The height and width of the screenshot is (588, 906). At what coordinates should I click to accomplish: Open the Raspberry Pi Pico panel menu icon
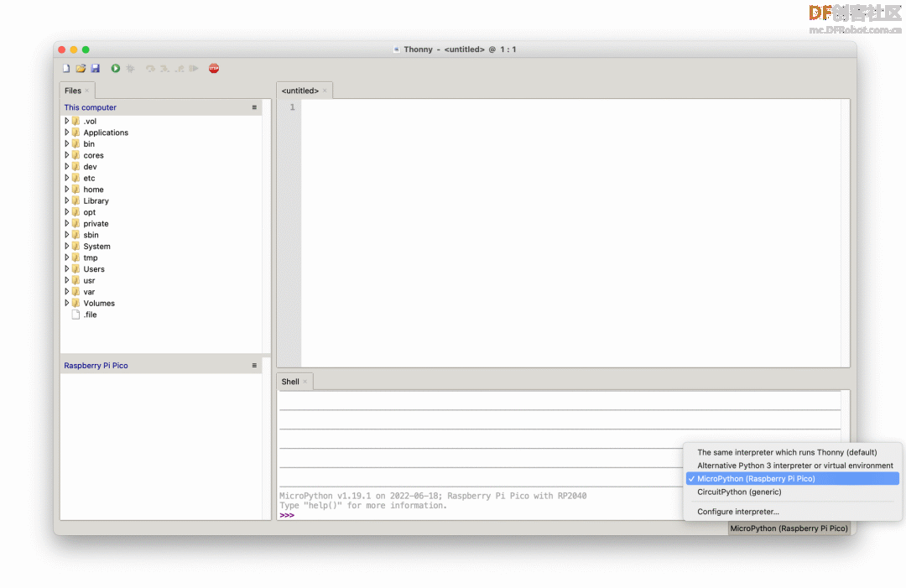pos(254,366)
